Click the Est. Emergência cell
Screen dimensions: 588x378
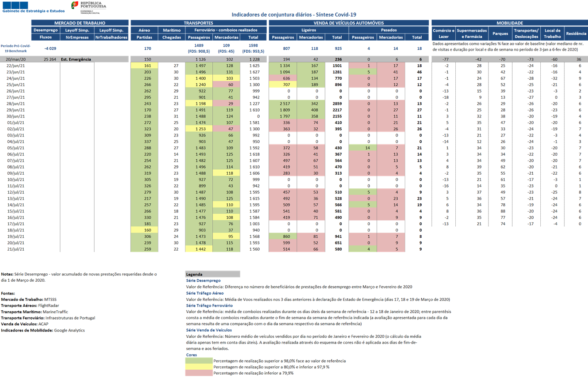tap(76, 59)
